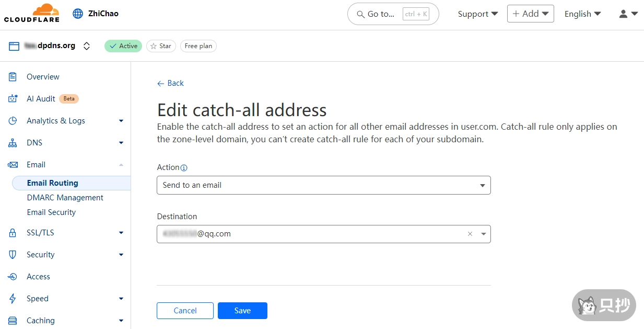This screenshot has height=329, width=644.
Task: Click the SSL/TLS padlock icon
Action: click(13, 233)
